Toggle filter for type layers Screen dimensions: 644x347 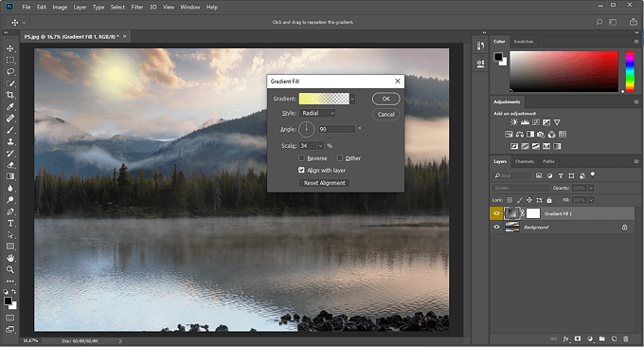(x=561, y=175)
